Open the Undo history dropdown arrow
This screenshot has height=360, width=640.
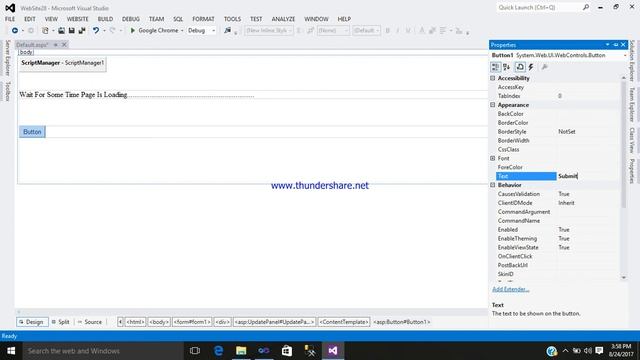(x=104, y=31)
